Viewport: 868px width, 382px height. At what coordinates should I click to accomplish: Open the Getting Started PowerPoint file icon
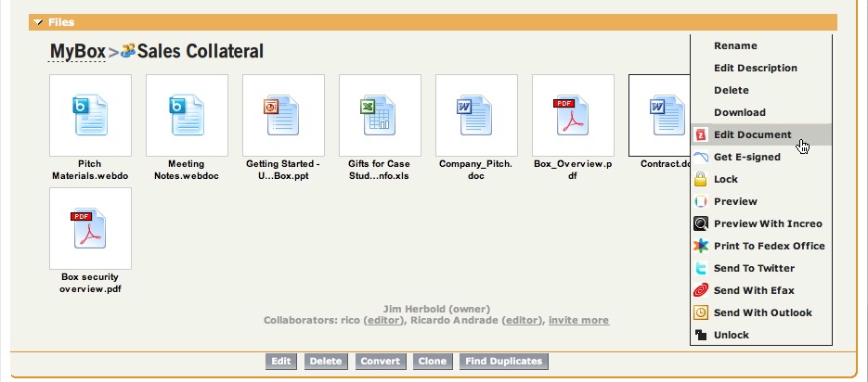click(x=283, y=116)
